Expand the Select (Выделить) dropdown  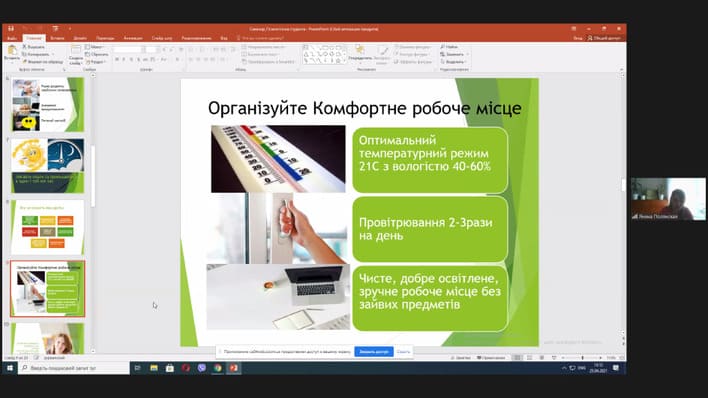[x=455, y=61]
